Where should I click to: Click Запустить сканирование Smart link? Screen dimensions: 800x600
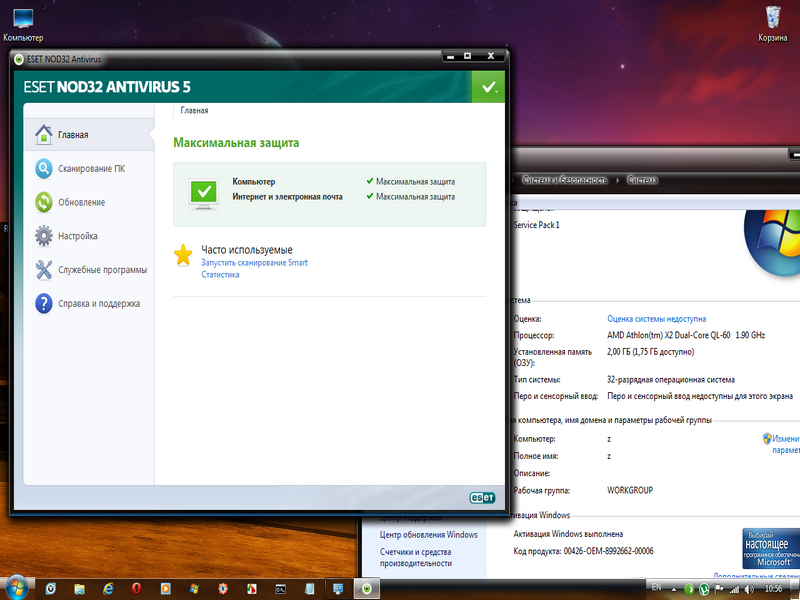[254, 263]
